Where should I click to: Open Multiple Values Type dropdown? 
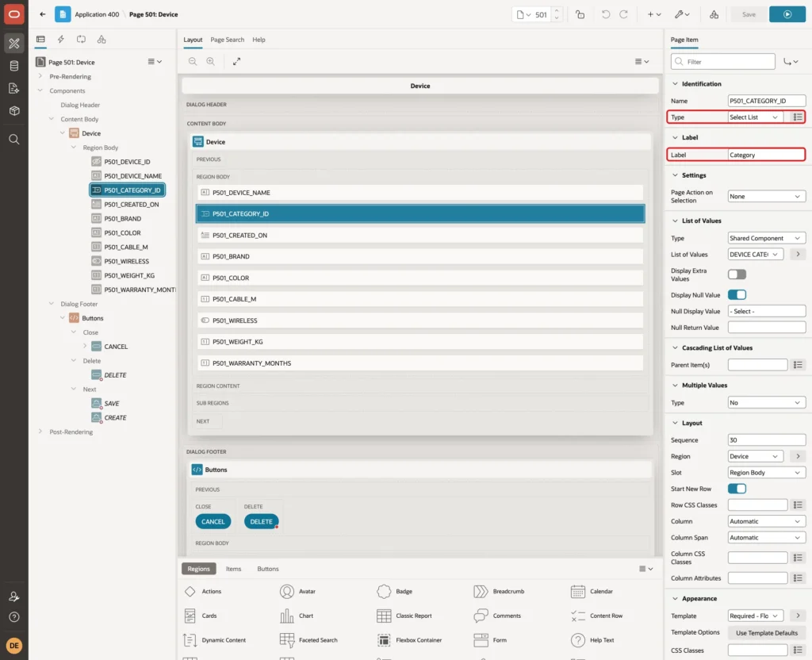click(767, 402)
